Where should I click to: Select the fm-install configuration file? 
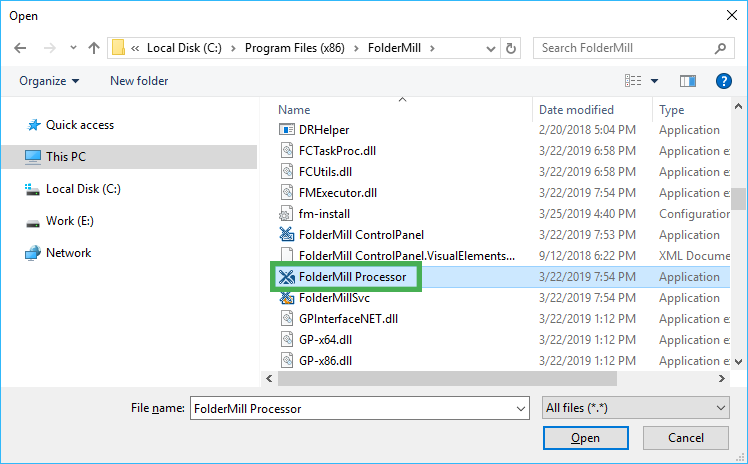324,214
